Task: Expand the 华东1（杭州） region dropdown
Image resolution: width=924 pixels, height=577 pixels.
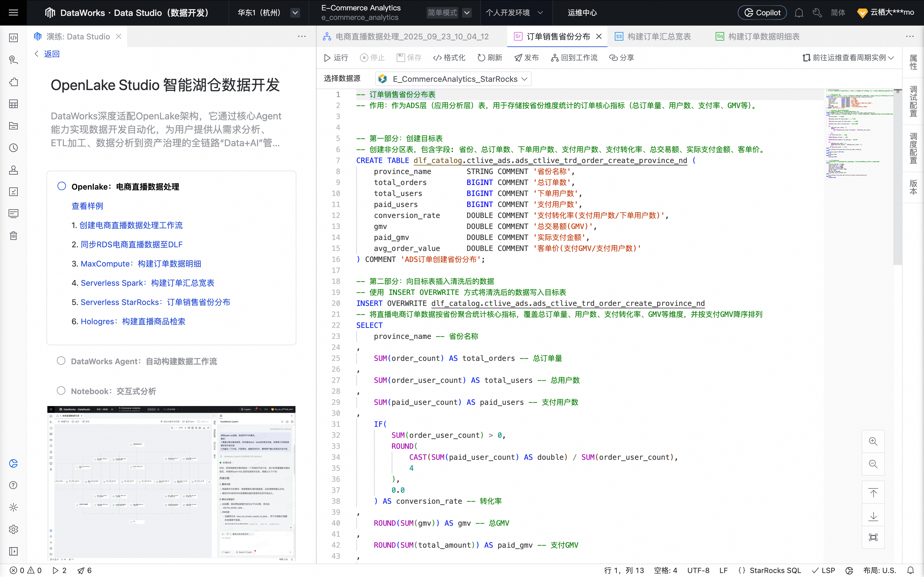Action: (295, 13)
